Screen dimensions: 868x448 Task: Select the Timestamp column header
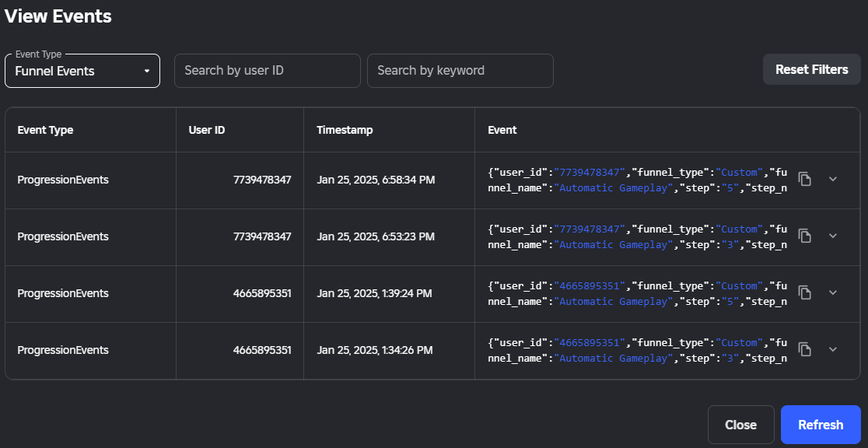point(345,130)
